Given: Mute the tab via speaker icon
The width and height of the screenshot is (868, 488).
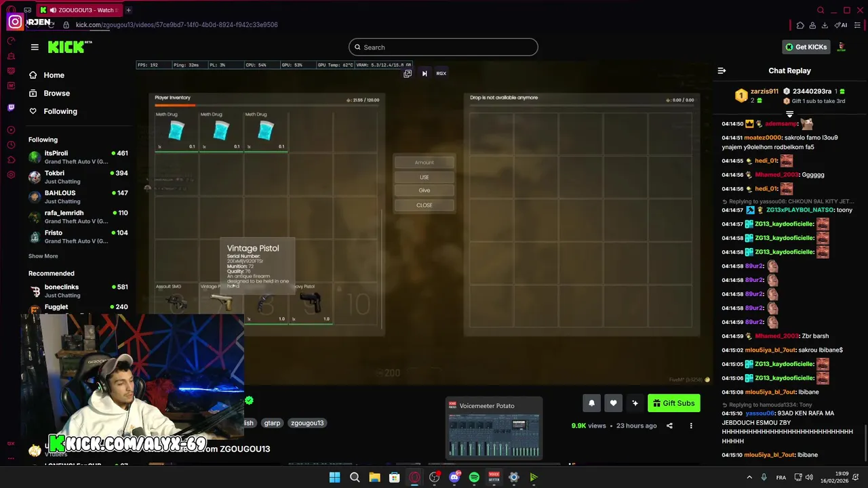Looking at the screenshot, I should click(53, 10).
